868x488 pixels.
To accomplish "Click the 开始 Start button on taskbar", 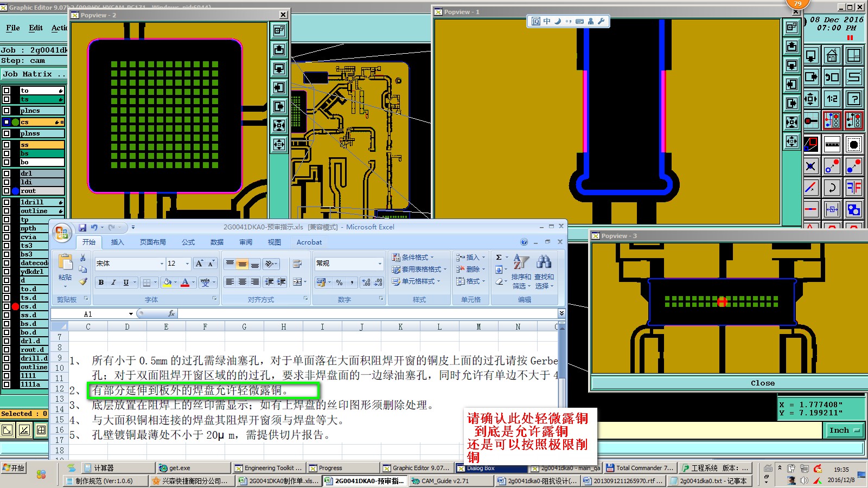I will tap(14, 468).
